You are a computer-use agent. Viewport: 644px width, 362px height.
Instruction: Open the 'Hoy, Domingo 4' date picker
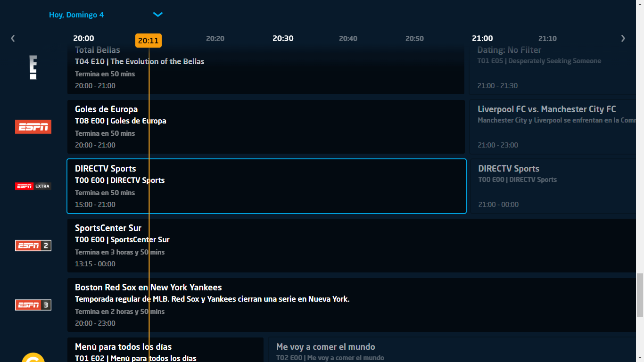point(76,15)
